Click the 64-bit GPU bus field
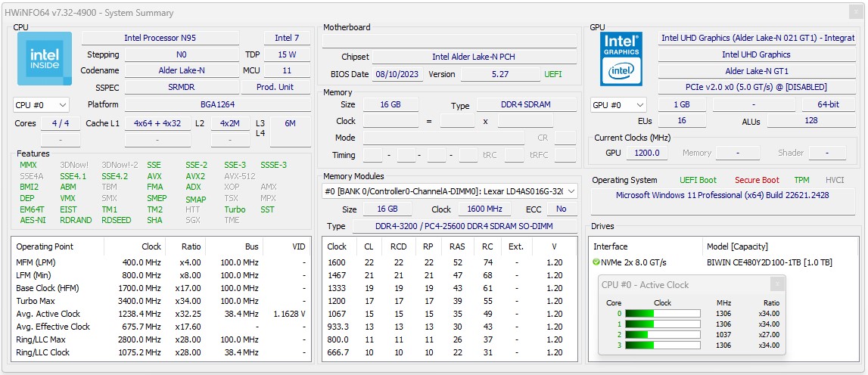Viewport: 868px width, 375px height. tap(828, 104)
